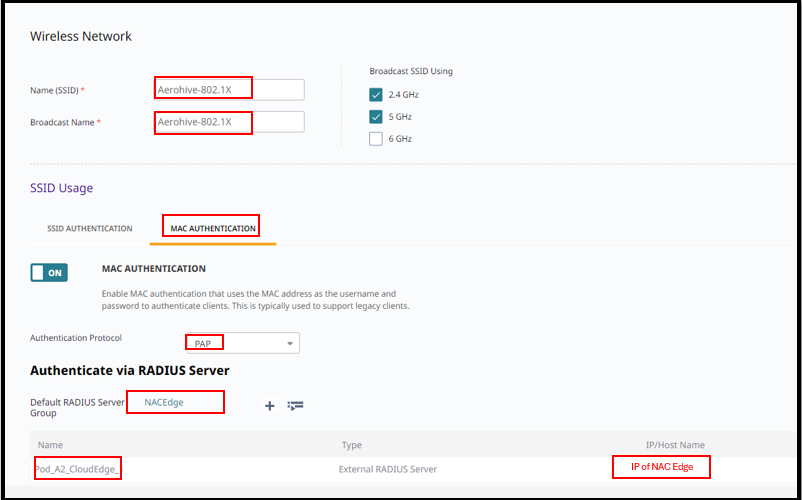Open the RADIUS server group selection list icon
The height and width of the screenshot is (500, 802).
click(x=296, y=406)
